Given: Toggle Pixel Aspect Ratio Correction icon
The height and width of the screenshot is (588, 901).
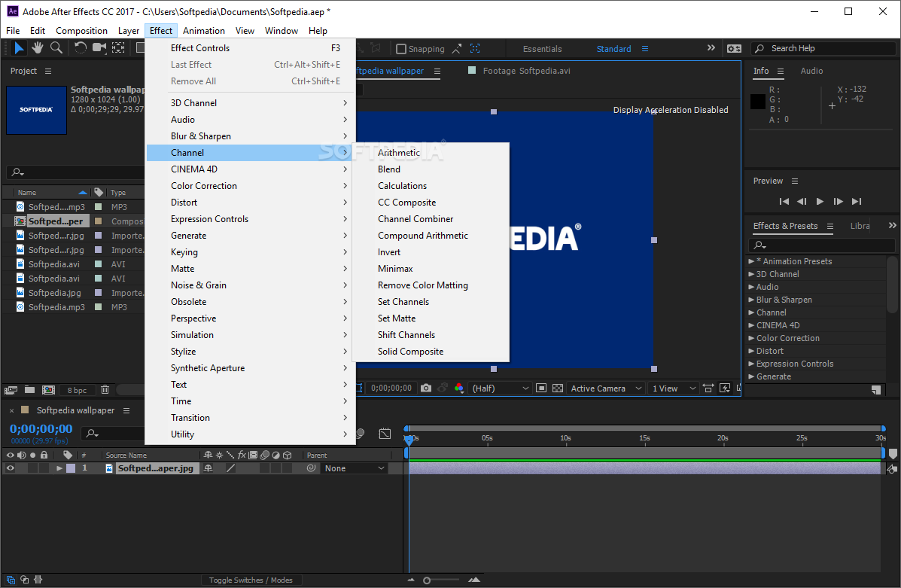Looking at the screenshot, I should point(708,388).
